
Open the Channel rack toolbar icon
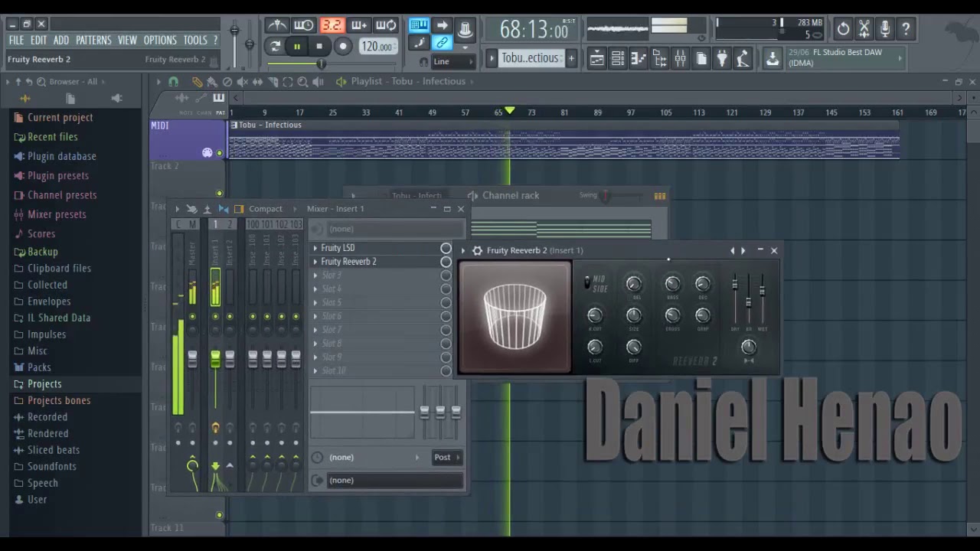tap(617, 58)
